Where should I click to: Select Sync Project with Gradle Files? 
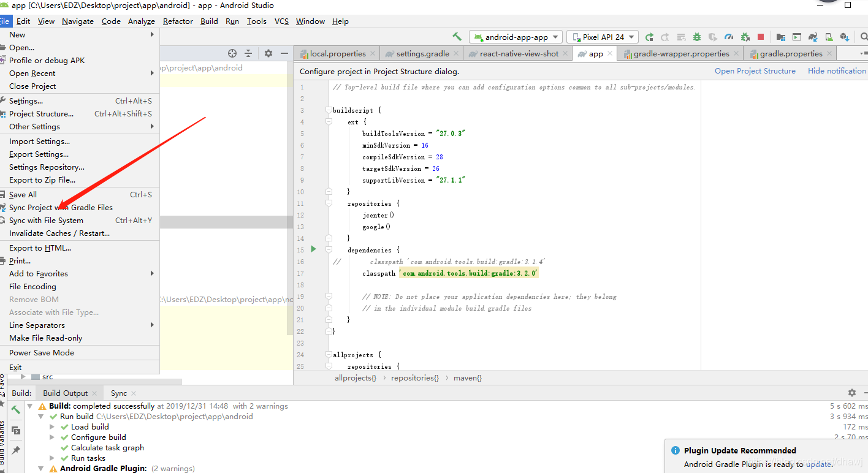[80, 208]
